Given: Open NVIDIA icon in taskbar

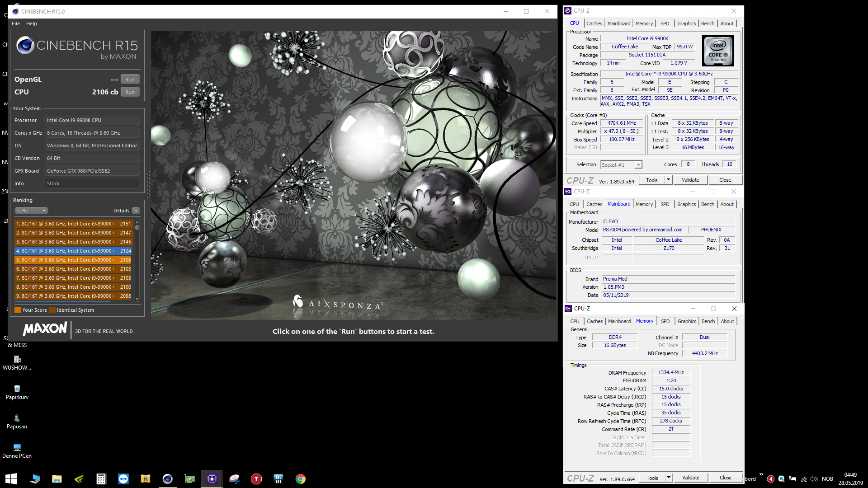Looking at the screenshot, I should point(79,479).
